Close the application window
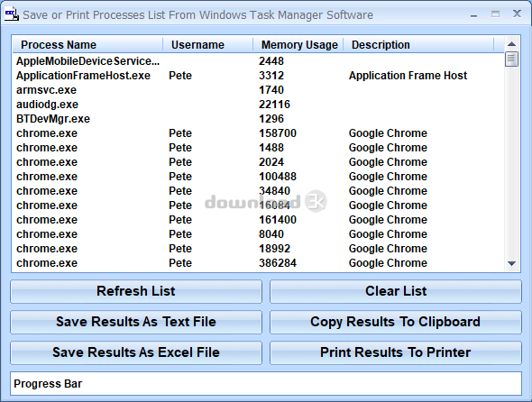 coord(517,14)
